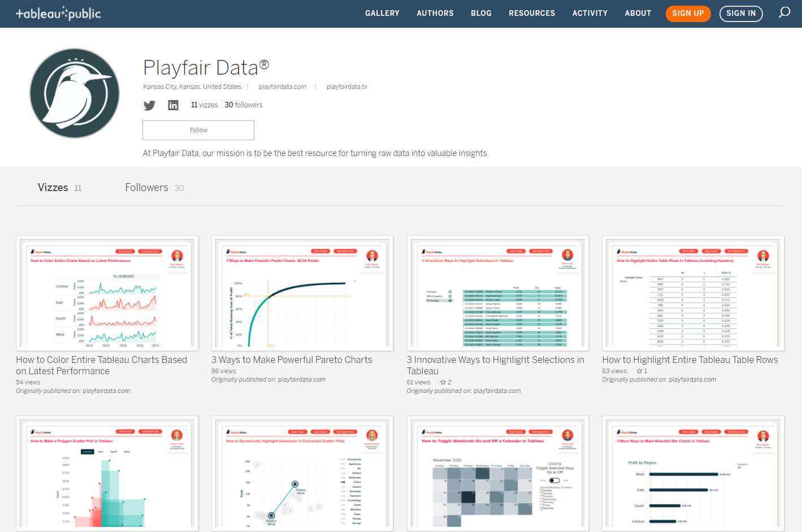The image size is (802, 532).
Task: Follow Playfair Data
Action: tap(198, 131)
